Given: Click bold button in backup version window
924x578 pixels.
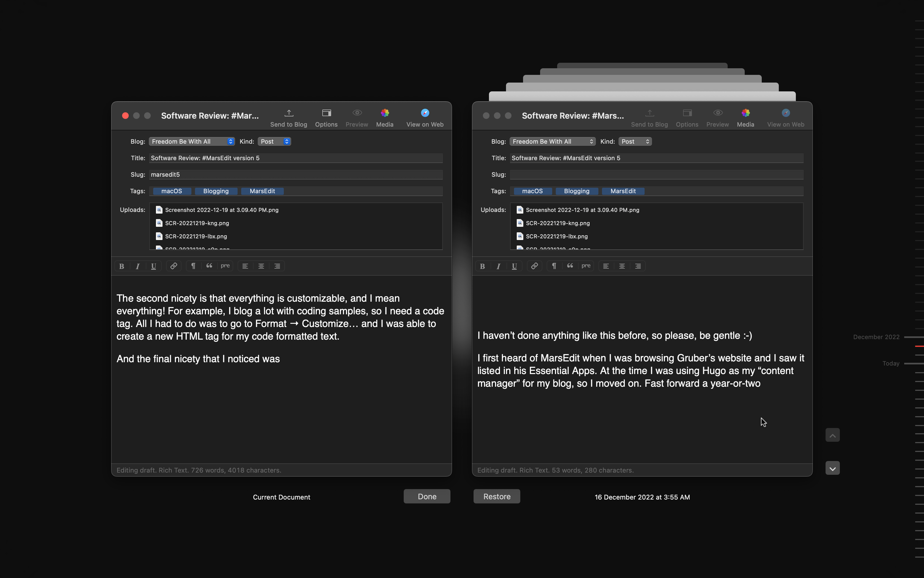Looking at the screenshot, I should coord(483,266).
